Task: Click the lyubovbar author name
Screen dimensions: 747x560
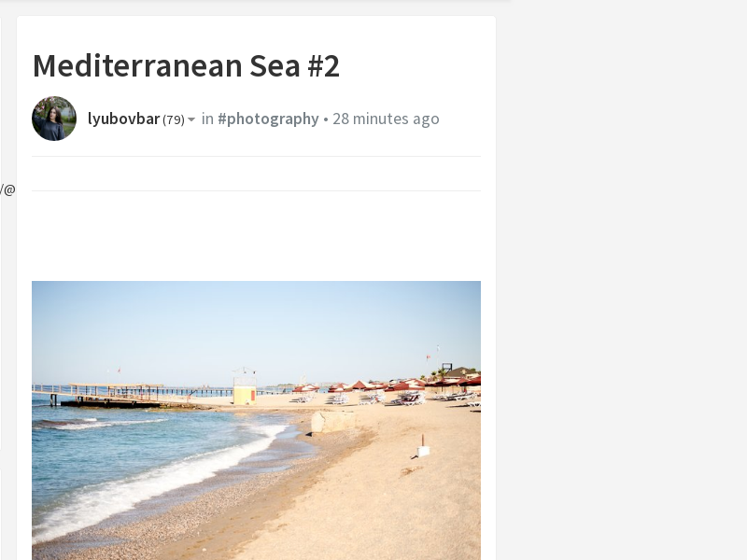Action: click(123, 119)
